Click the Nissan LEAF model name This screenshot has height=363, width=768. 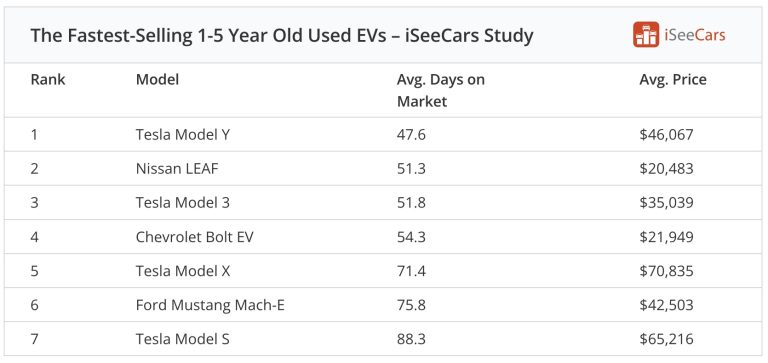click(177, 169)
